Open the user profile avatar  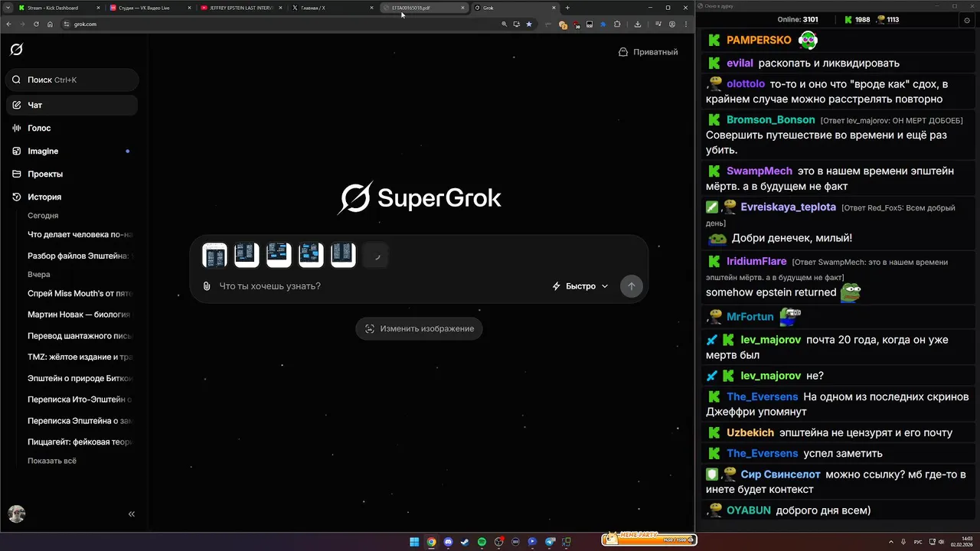[x=16, y=514]
